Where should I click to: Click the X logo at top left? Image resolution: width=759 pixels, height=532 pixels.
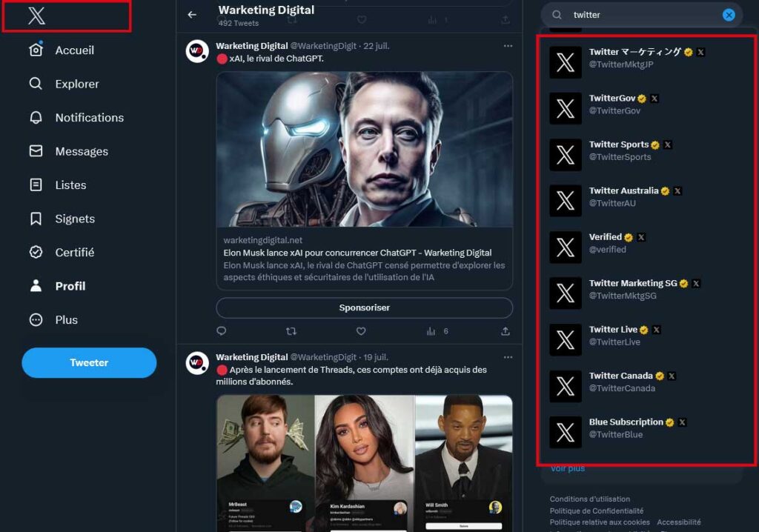tap(37, 16)
